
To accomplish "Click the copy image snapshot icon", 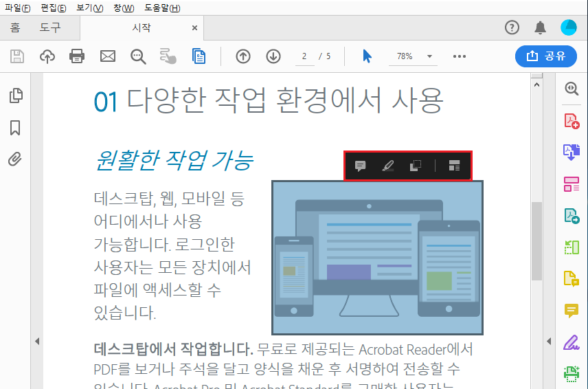I will (416, 166).
